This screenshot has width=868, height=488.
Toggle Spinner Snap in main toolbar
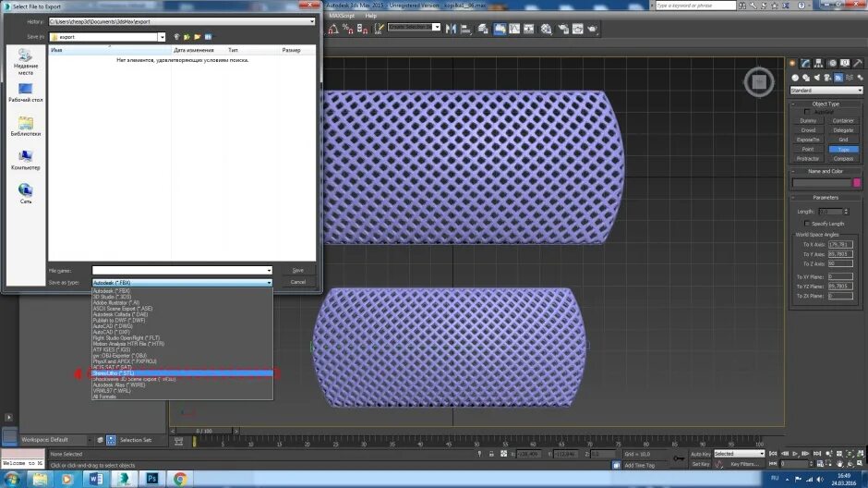[x=363, y=29]
